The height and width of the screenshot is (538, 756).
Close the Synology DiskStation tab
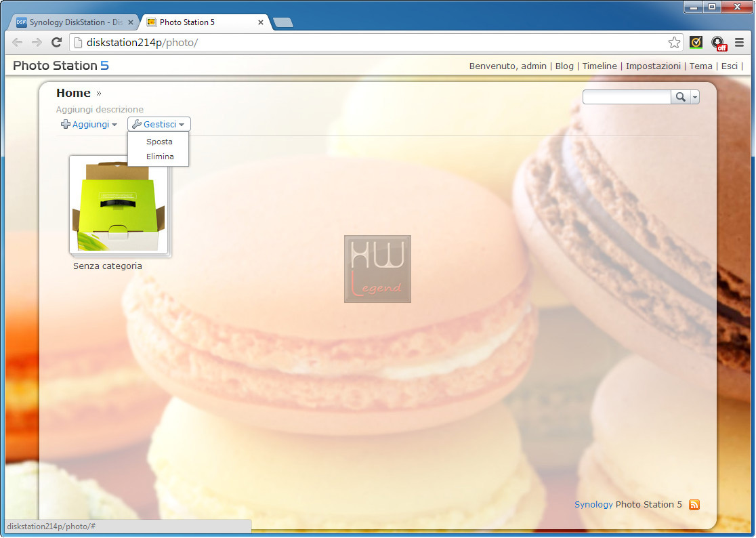click(130, 22)
